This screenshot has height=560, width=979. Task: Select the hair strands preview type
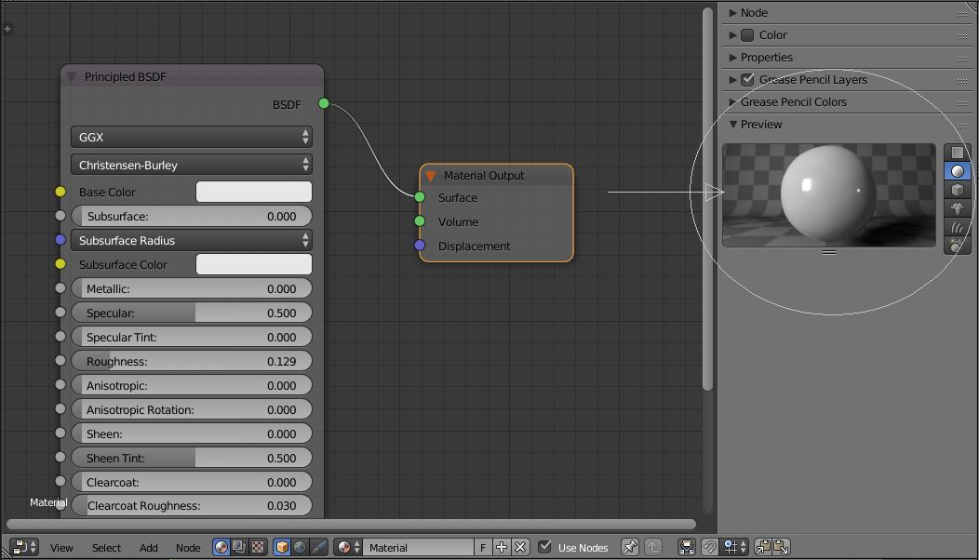click(957, 227)
